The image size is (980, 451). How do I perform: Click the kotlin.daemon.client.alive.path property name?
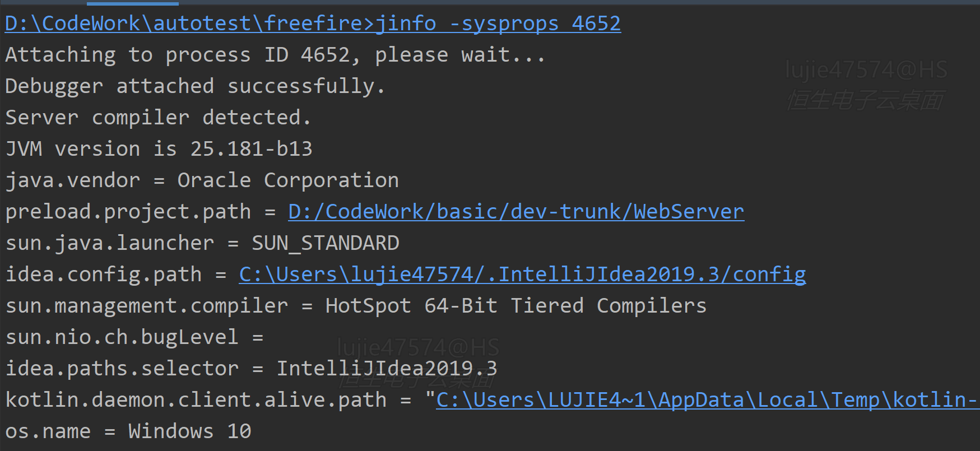(196, 400)
